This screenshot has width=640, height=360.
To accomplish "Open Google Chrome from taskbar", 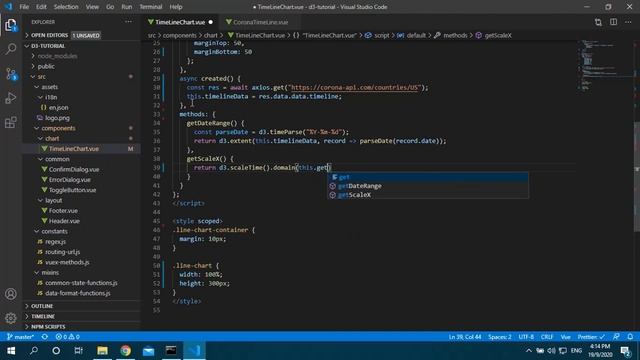I will click(x=126, y=351).
